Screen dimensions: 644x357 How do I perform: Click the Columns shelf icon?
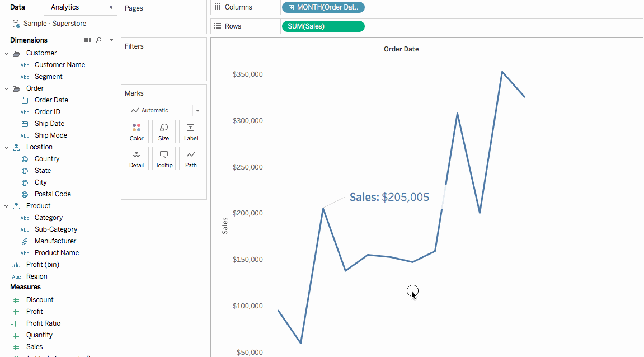[x=218, y=7]
